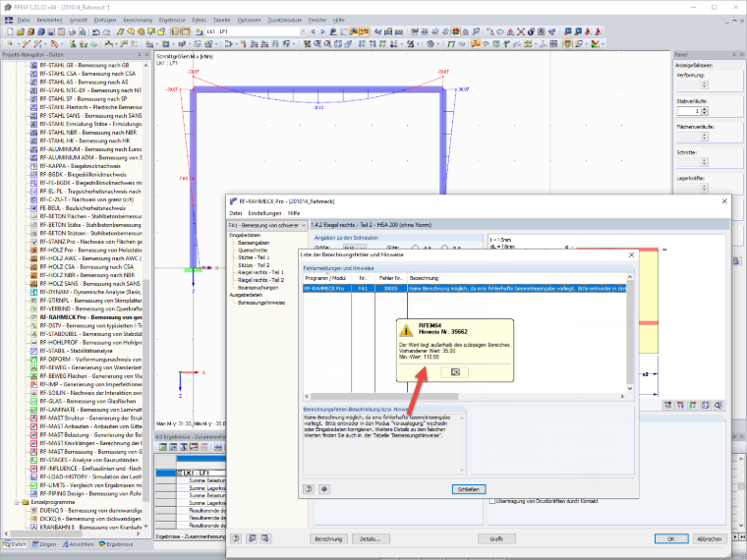Screen dimensions: 747x560
Task: Click the help icon in error list dialog
Action: [x=309, y=489]
